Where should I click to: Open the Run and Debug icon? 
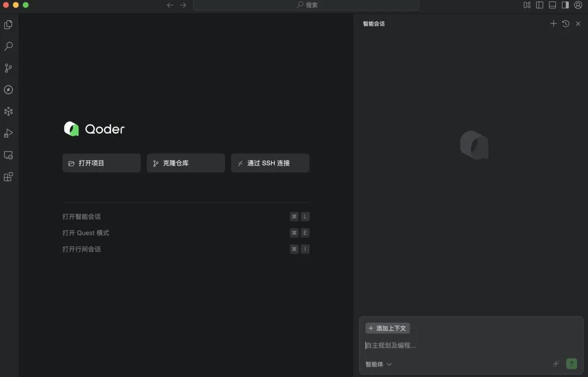coord(8,133)
